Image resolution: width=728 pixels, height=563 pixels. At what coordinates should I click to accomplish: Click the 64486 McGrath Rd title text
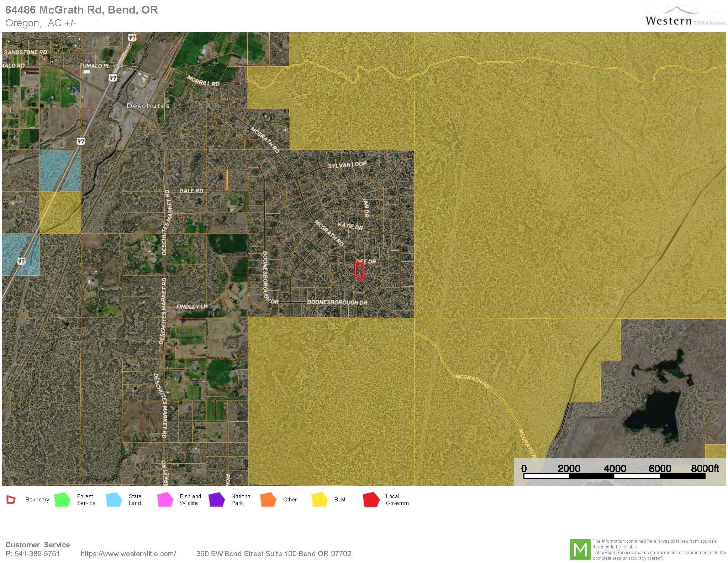coord(81,10)
